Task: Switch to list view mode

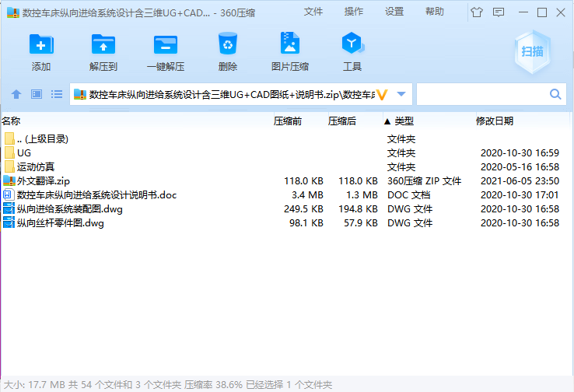Action: (x=56, y=94)
